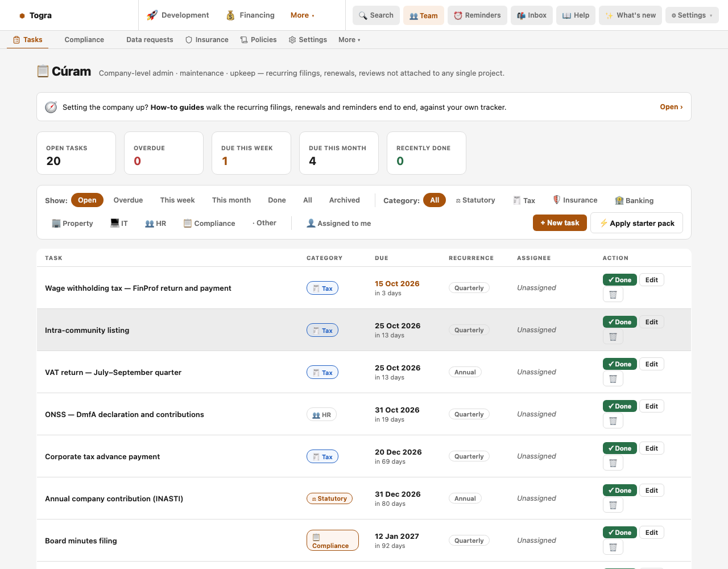
Task: Expand the top More menu
Action: click(303, 15)
